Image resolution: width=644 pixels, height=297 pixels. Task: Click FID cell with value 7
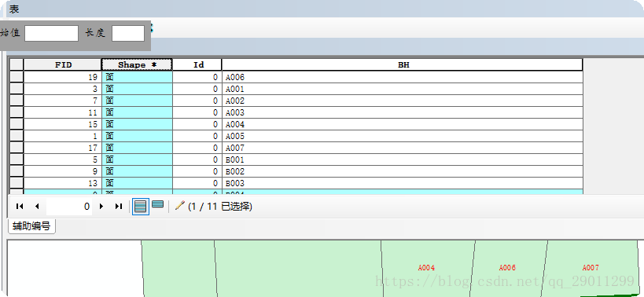[x=63, y=101]
